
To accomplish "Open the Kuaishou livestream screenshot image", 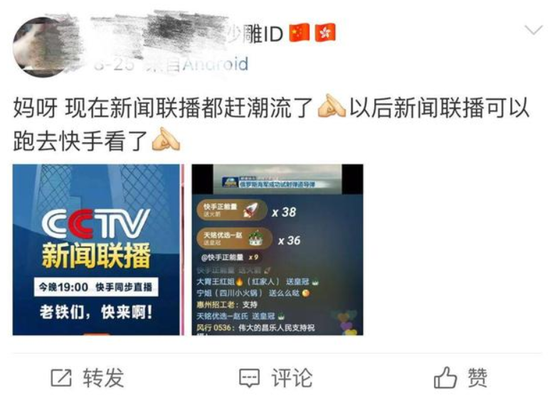I will (277, 249).
